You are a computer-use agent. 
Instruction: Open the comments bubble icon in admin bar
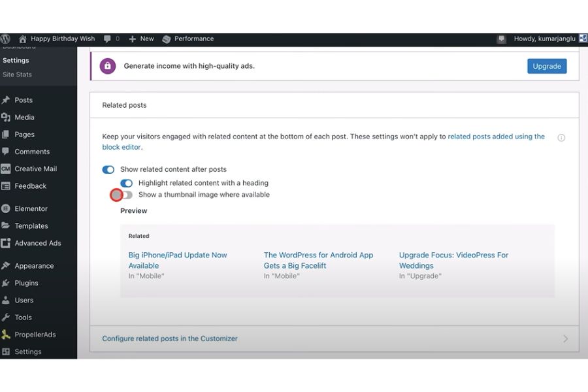[x=107, y=39]
